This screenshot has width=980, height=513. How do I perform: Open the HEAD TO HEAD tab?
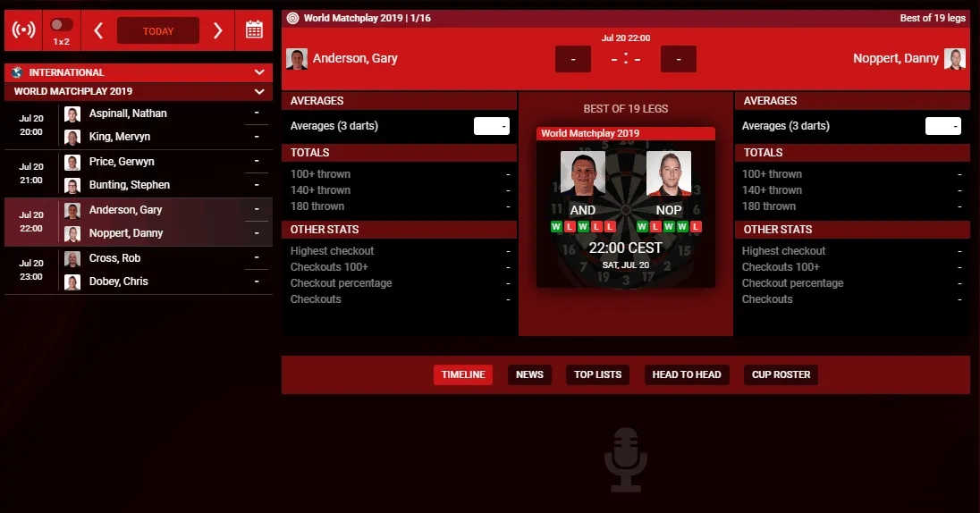point(686,374)
